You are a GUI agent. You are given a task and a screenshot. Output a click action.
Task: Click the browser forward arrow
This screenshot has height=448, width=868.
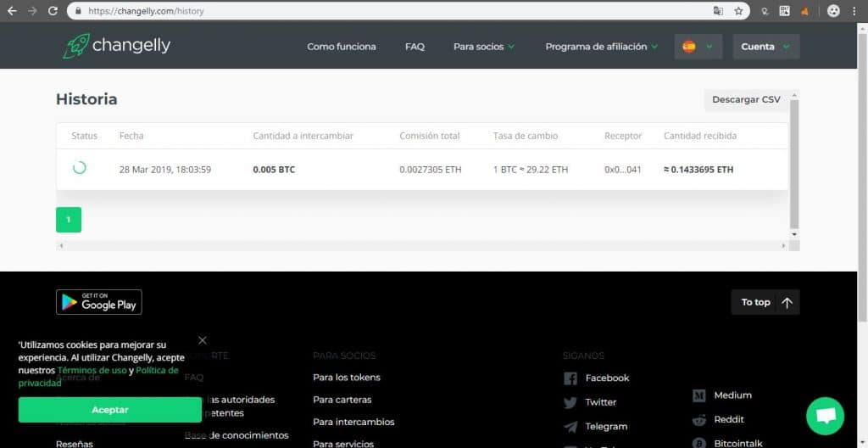pyautogui.click(x=32, y=10)
